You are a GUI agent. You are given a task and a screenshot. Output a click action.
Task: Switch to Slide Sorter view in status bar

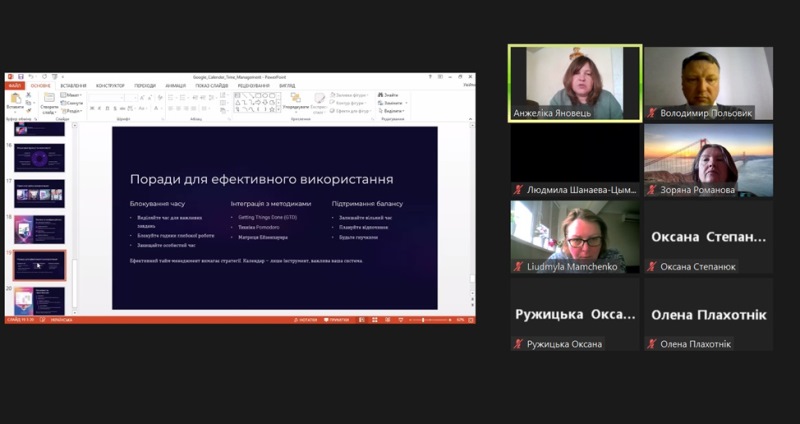point(374,320)
